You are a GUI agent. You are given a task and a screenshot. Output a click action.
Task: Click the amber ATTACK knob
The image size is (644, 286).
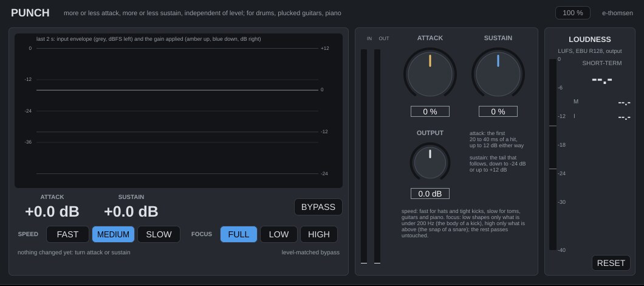[x=430, y=74]
